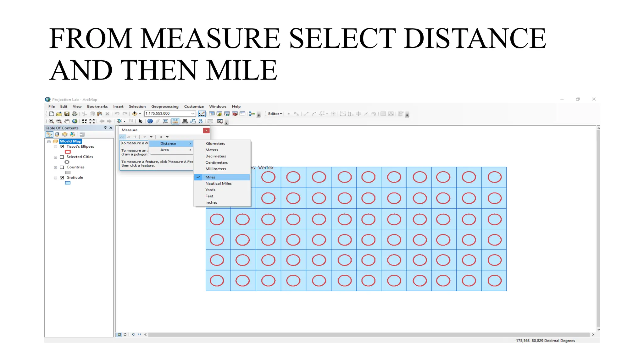Select Measure Line tool in Measure window
644x362 pixels.
click(x=122, y=137)
